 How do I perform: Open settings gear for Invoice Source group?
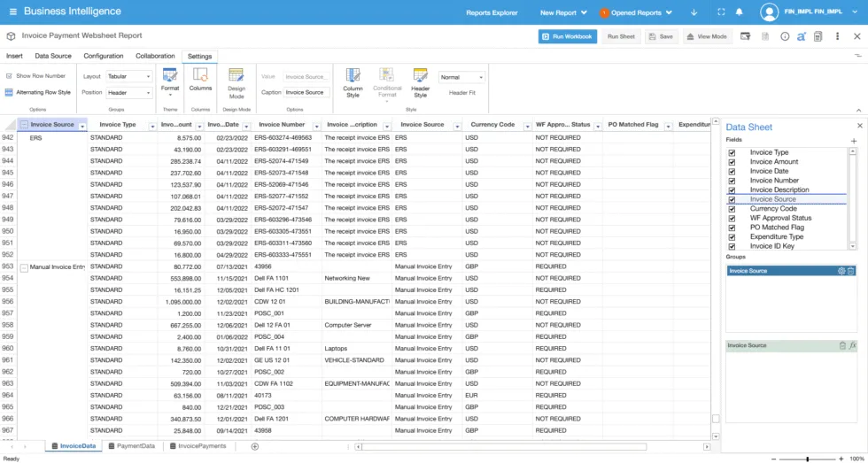click(841, 271)
